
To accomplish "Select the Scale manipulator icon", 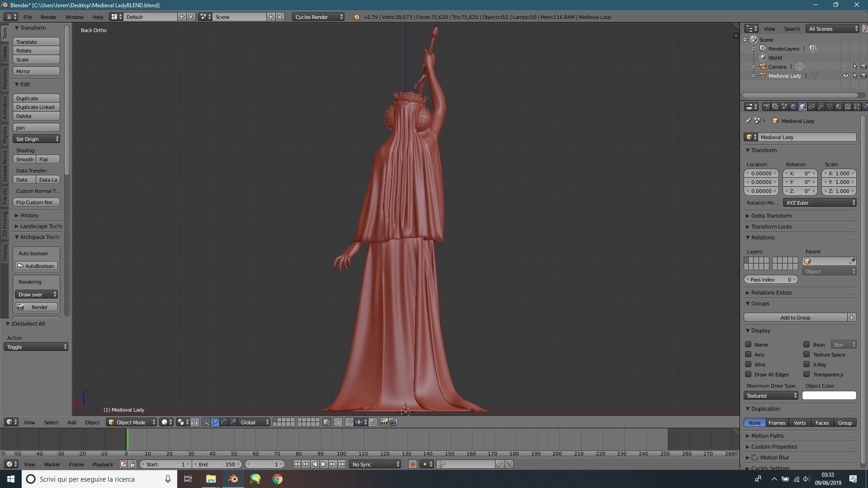I will coord(233,422).
